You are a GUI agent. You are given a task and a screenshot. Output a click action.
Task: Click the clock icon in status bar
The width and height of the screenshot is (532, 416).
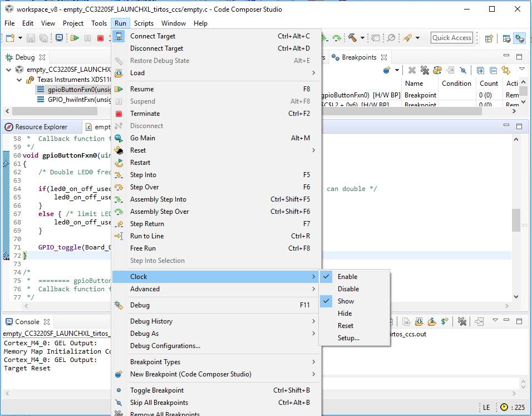tap(504, 407)
